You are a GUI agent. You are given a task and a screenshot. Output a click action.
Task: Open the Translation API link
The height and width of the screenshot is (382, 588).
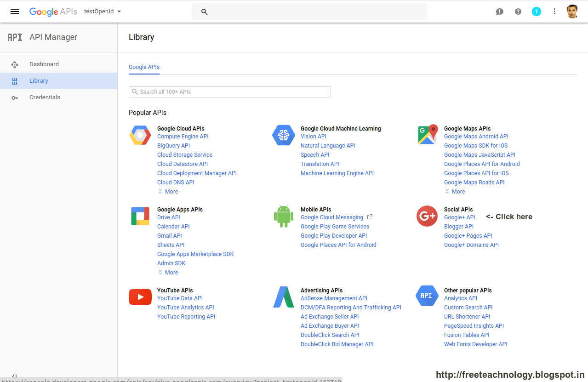click(320, 164)
